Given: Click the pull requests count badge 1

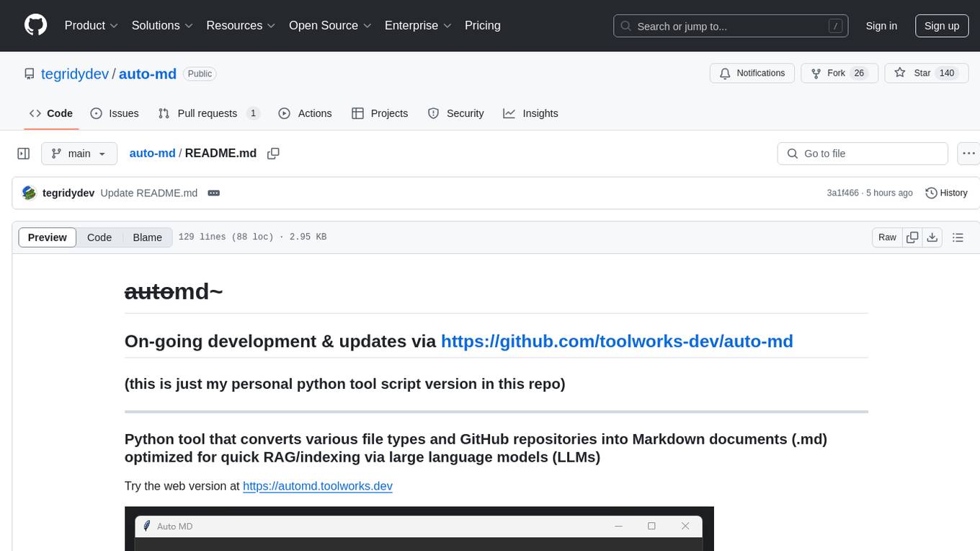Looking at the screenshot, I should [253, 113].
